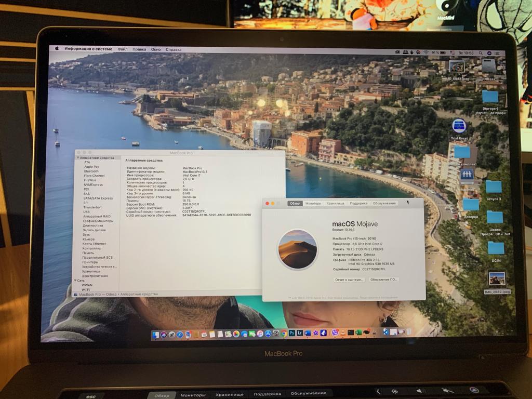The height and width of the screenshot is (399, 532).
Task: Select 'FireWire' in the sidebar
Action: click(90, 180)
